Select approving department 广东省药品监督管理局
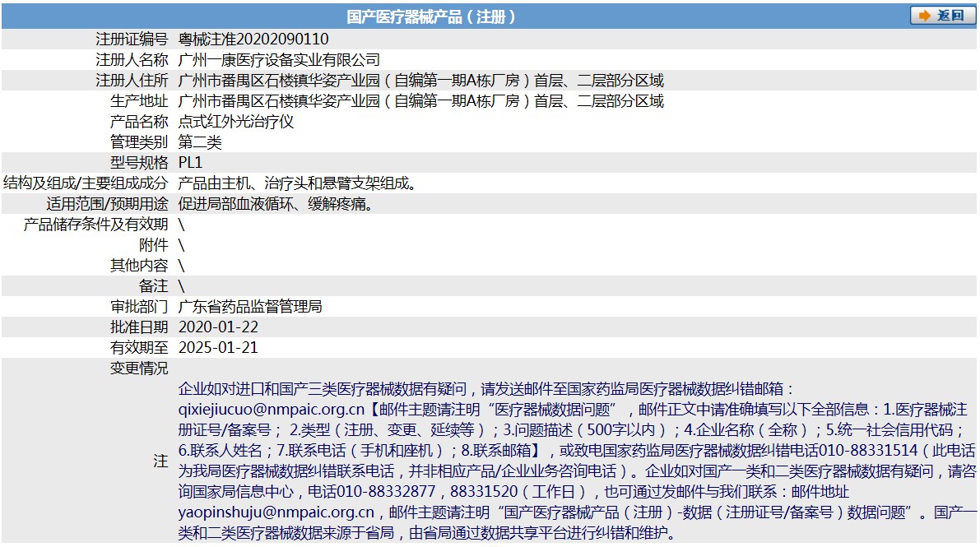 coord(250,306)
